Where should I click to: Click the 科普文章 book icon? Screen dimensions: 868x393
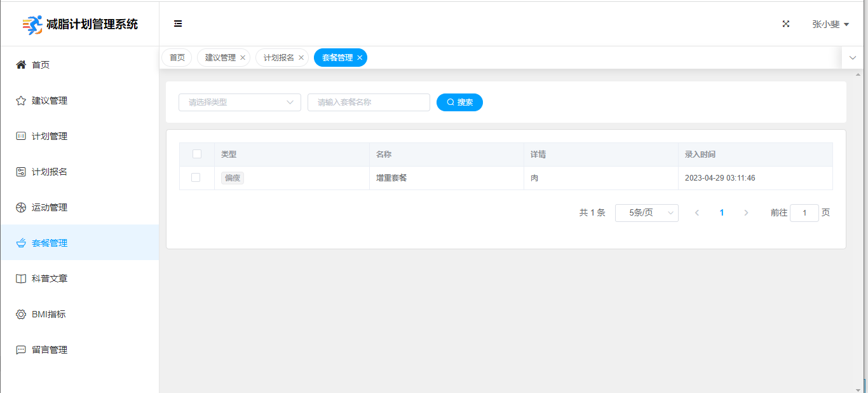pos(21,279)
